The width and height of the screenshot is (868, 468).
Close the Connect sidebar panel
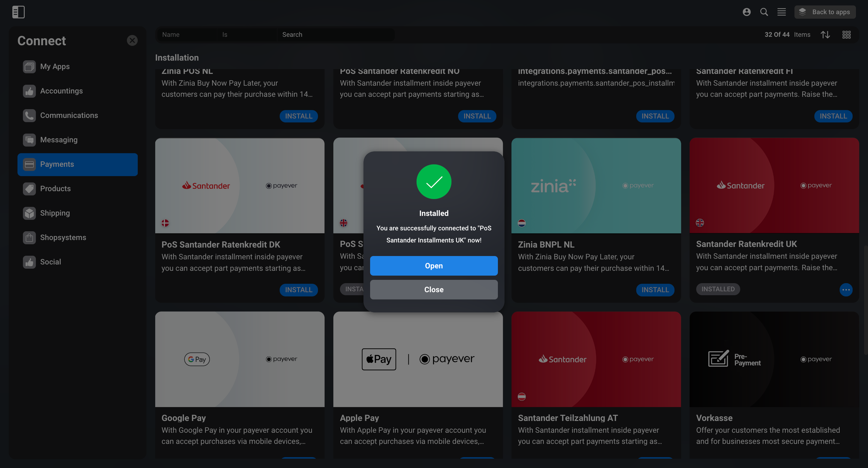pos(132,40)
